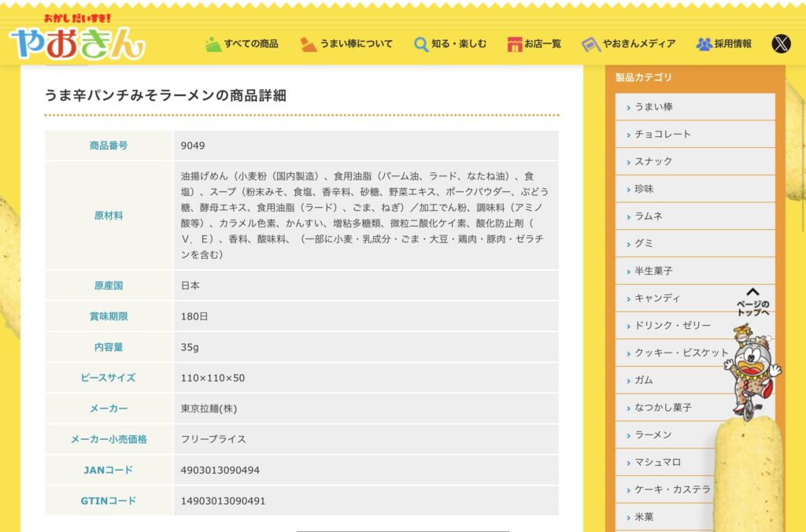Screen dimensions: 806x532
Task: Go to the ラーメン category
Action: point(653,435)
